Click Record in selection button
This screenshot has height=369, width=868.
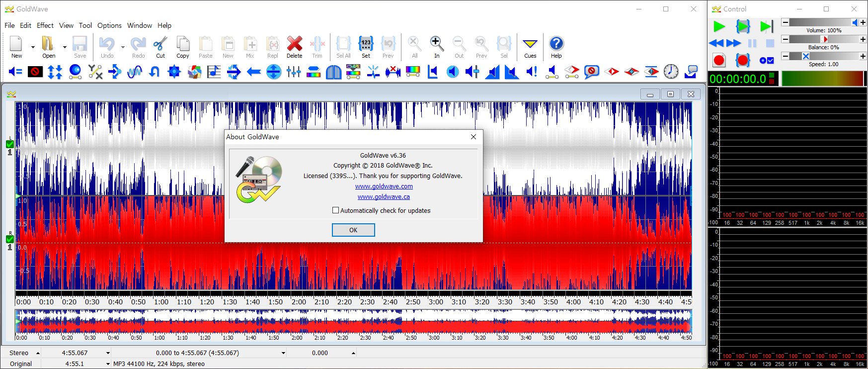(743, 60)
